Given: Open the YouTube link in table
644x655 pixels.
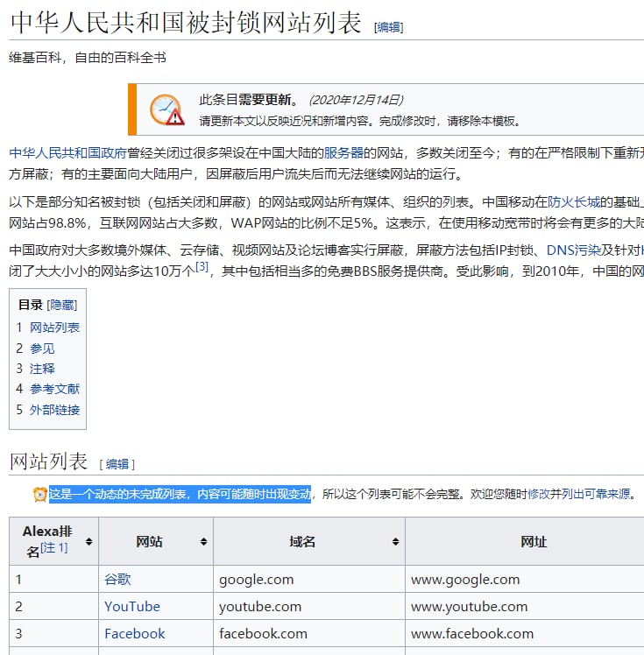Looking at the screenshot, I should coord(132,607).
